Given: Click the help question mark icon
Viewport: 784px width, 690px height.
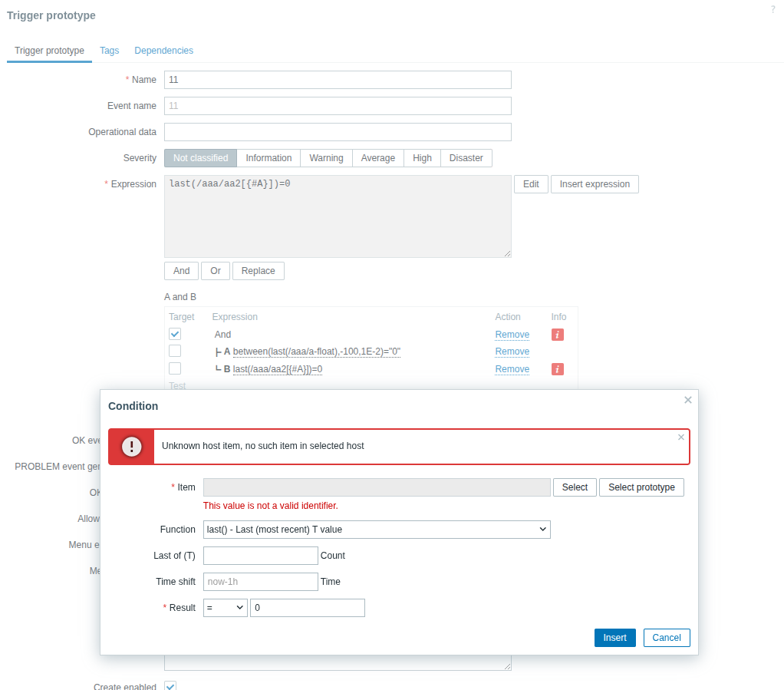Looking at the screenshot, I should click(x=772, y=9).
